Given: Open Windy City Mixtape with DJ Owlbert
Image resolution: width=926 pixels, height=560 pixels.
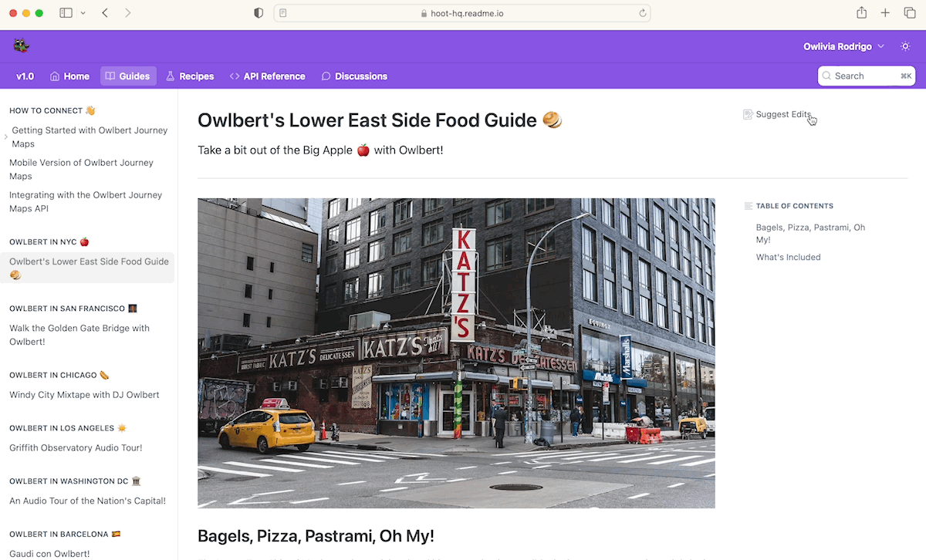Looking at the screenshot, I should click(84, 395).
